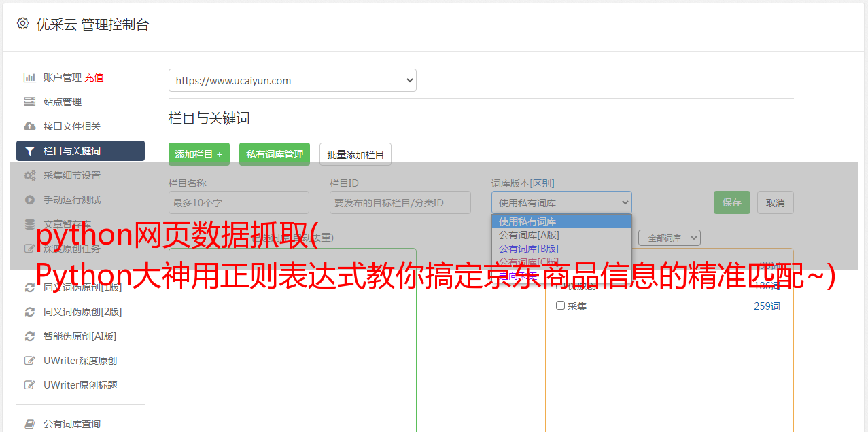Click the 栏目与关键词 page heading
Screen dimensions: 868x432
click(209, 118)
